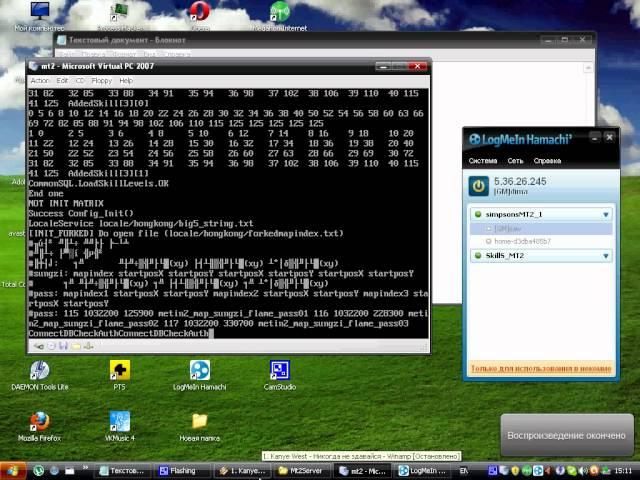Click the Hamachi power button

click(478, 186)
